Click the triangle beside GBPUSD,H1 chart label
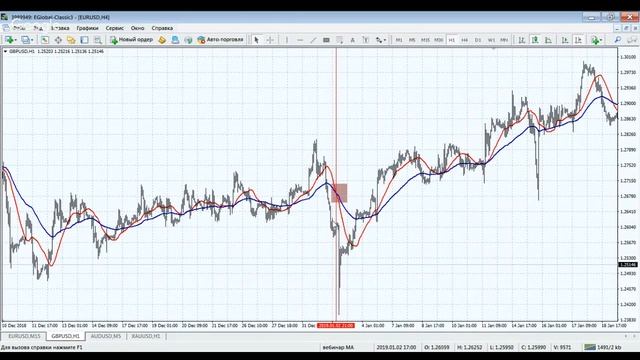This screenshot has width=640, height=360. pyautogui.click(x=5, y=51)
